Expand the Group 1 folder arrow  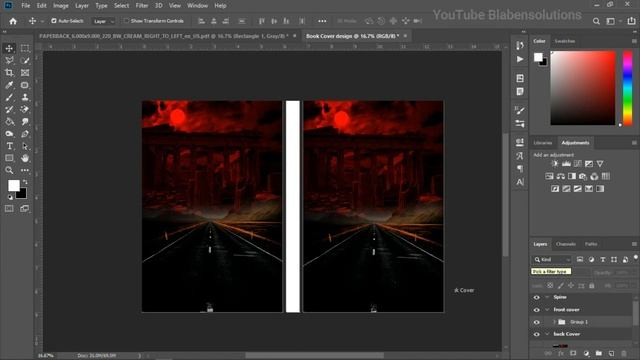point(554,322)
